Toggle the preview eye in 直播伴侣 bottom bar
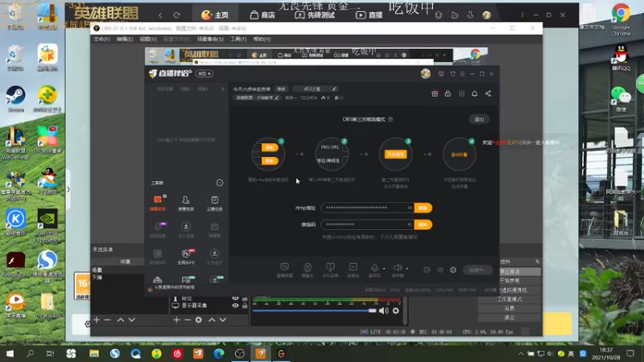Viewport: 644px width, 362px height. 440,270
